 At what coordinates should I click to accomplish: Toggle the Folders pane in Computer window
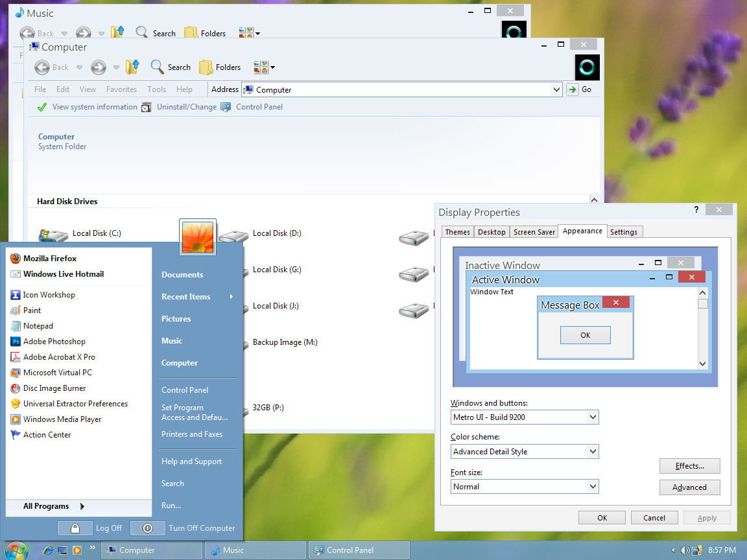[220, 67]
